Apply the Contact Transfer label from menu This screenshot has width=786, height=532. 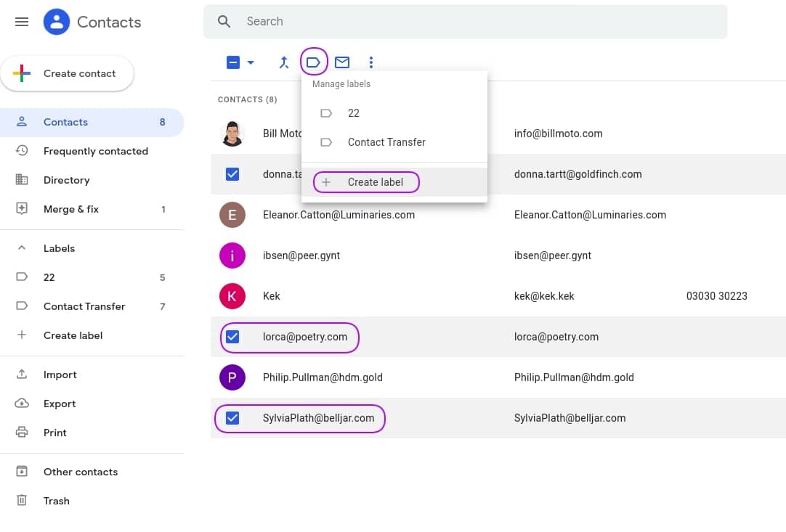387,142
